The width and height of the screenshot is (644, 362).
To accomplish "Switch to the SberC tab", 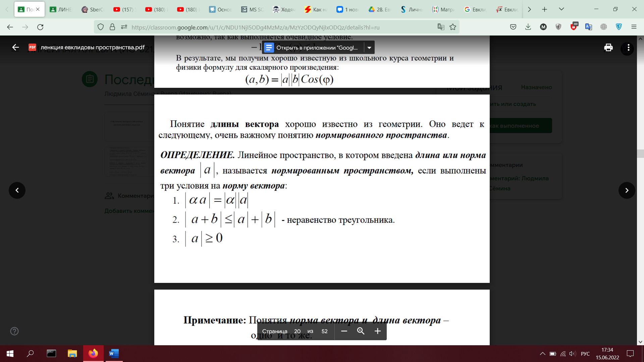I will point(93,9).
